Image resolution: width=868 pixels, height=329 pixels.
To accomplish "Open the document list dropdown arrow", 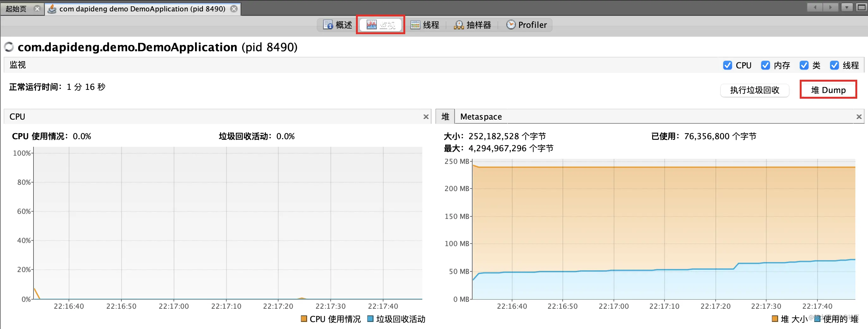I will (847, 7).
